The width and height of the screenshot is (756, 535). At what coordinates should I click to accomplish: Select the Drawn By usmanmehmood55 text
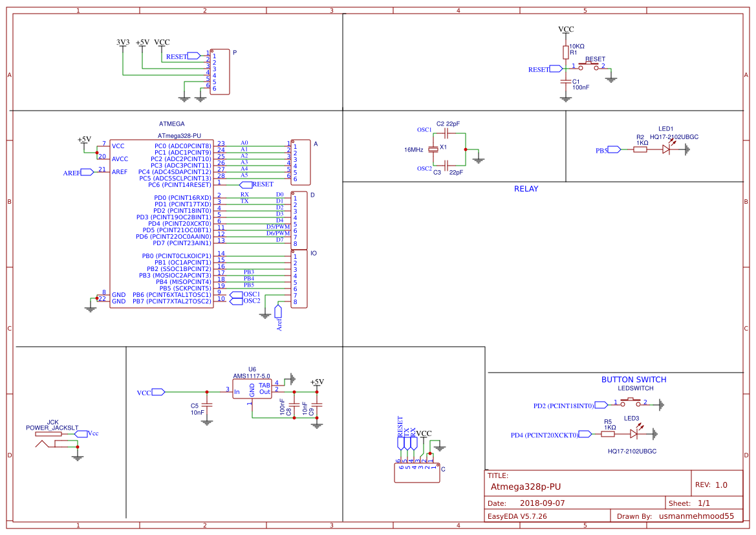click(x=697, y=516)
